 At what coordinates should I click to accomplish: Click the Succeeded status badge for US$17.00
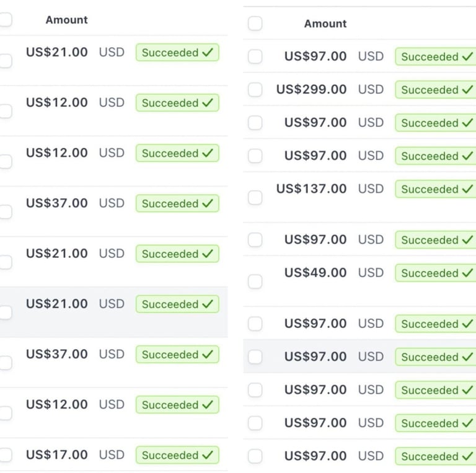[170, 455]
